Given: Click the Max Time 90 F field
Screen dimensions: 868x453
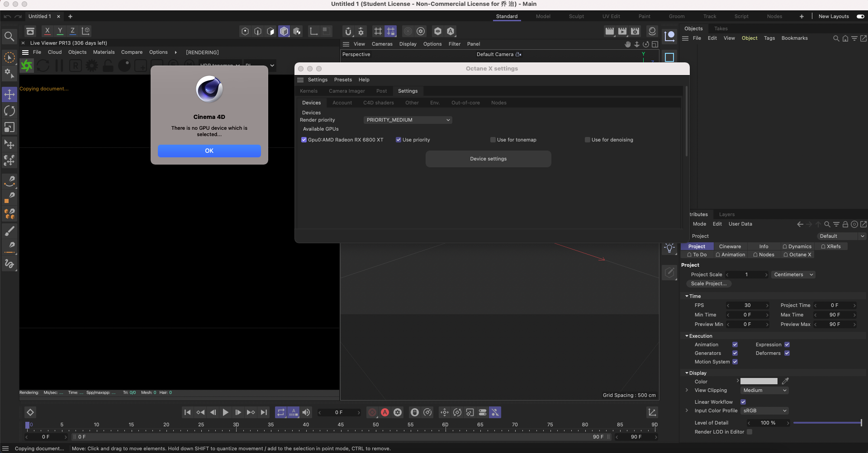Looking at the screenshot, I should click(835, 315).
